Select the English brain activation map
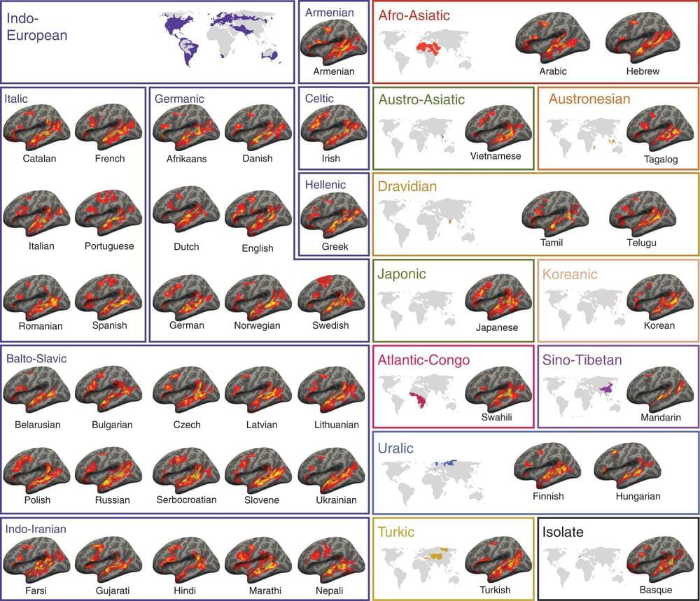The height and width of the screenshot is (601, 700). [x=257, y=215]
